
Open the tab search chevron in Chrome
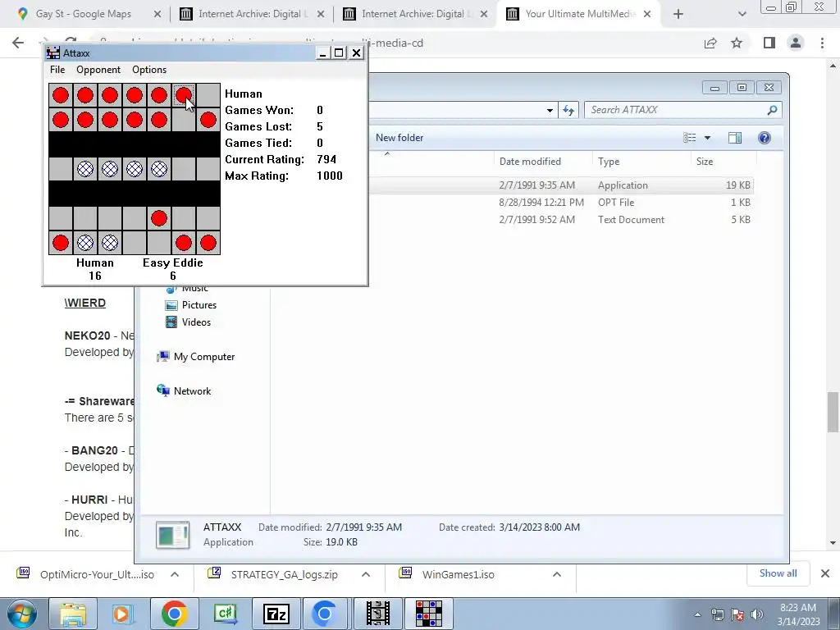click(x=742, y=15)
